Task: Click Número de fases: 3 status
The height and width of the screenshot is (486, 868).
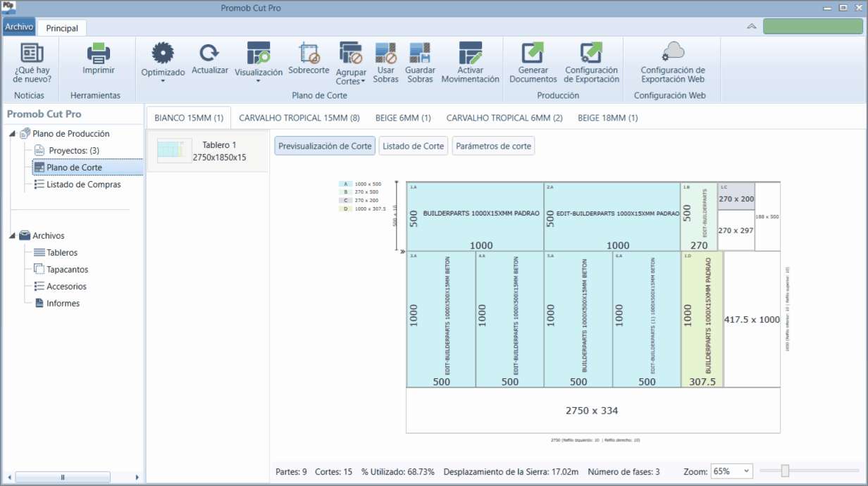Action: point(624,472)
